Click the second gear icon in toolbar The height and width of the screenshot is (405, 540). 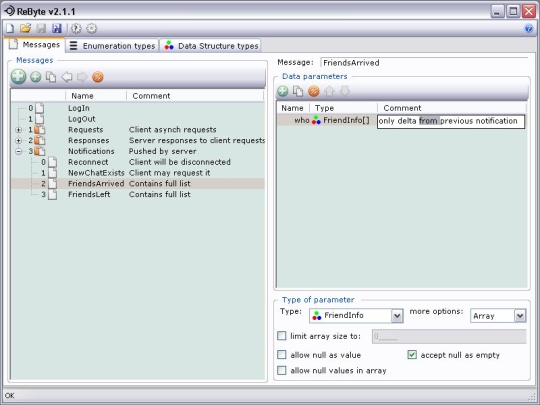[91, 28]
